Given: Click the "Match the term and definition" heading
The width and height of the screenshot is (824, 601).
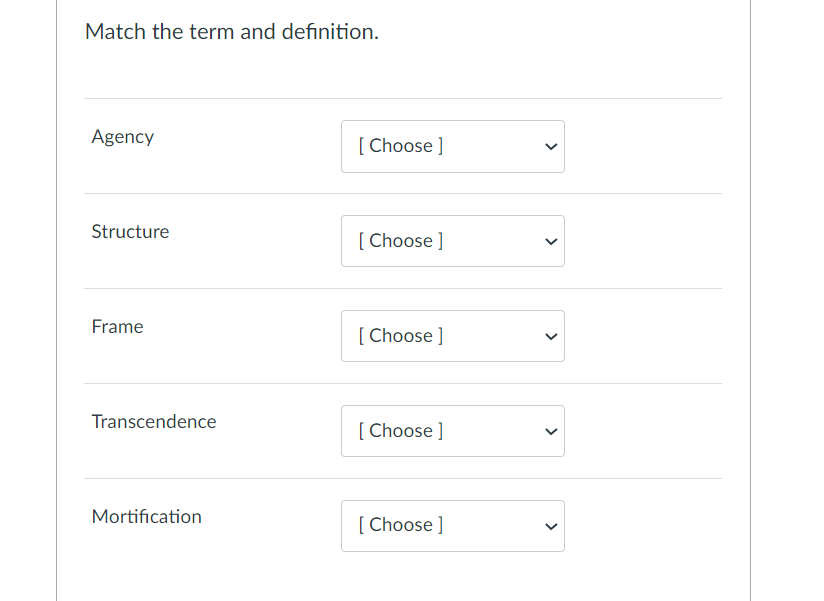Looking at the screenshot, I should point(232,32).
